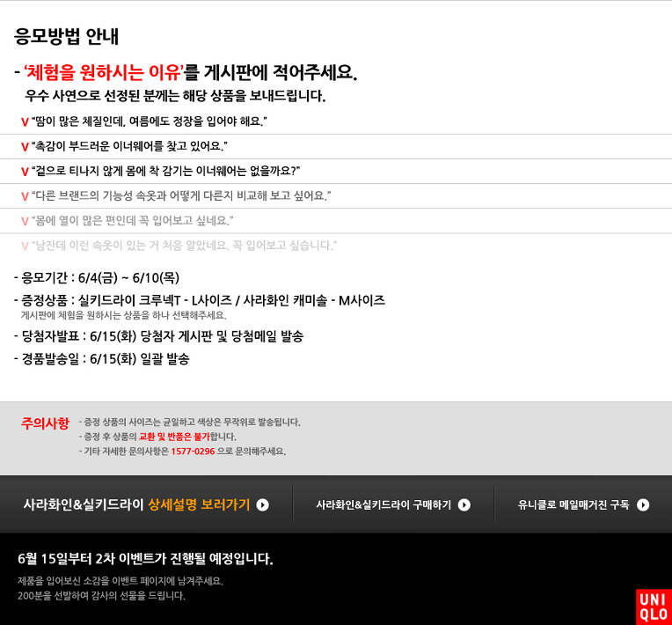Click line 우수 사연으로 선정된 분께는

[175, 96]
